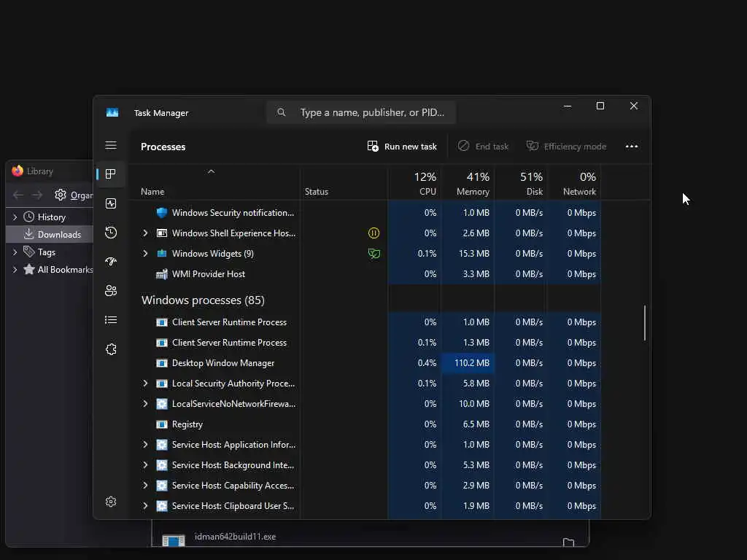The image size is (747, 560).
Task: Sort by the CPU column header
Action: point(414,183)
